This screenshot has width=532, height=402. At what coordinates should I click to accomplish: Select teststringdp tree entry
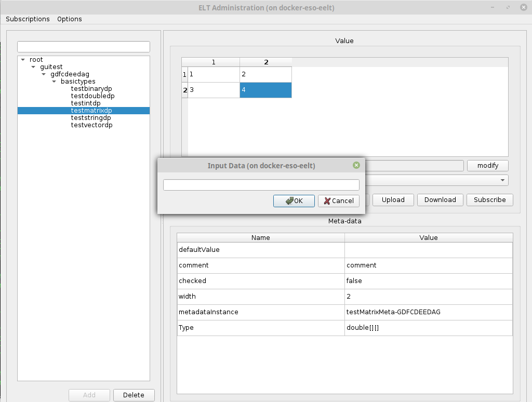tap(91, 118)
